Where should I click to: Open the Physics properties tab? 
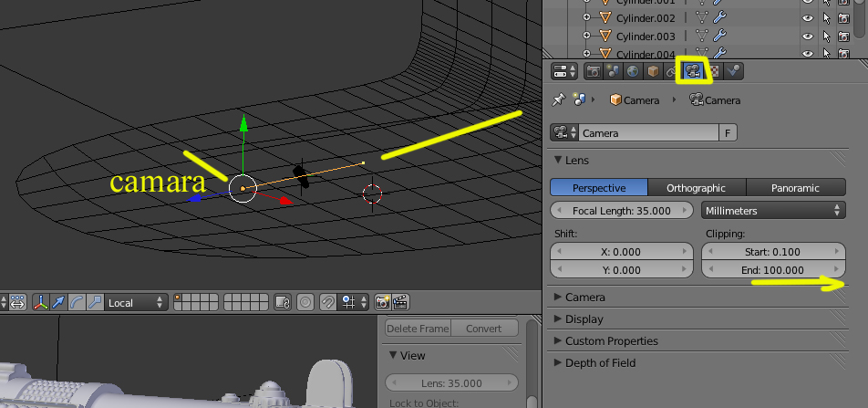pyautogui.click(x=733, y=71)
